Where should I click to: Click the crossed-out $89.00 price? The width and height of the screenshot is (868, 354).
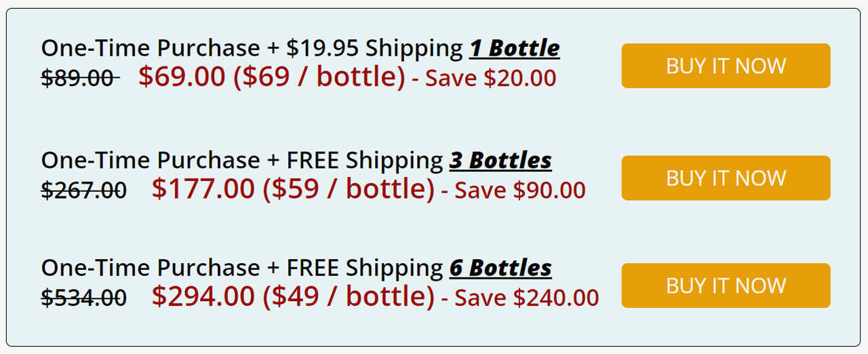pyautogui.click(x=79, y=79)
